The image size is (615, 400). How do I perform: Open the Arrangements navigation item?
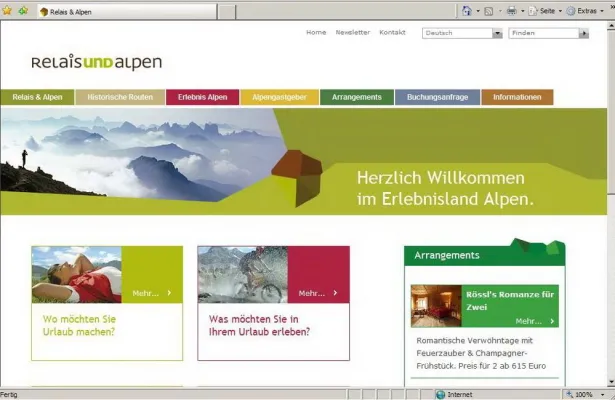[x=357, y=97]
